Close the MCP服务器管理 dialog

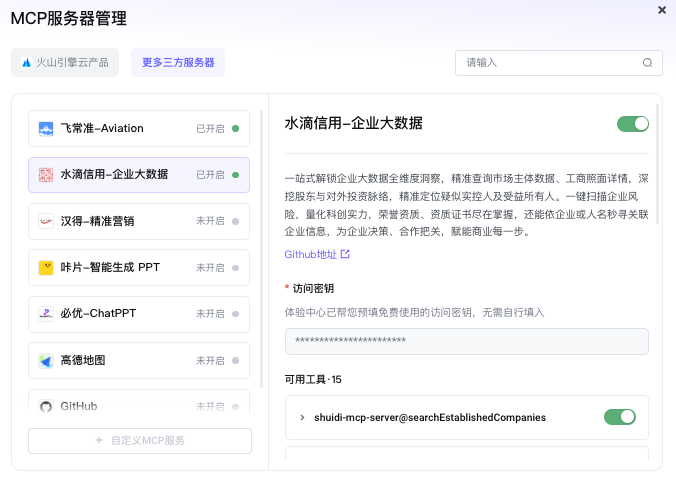(x=662, y=10)
